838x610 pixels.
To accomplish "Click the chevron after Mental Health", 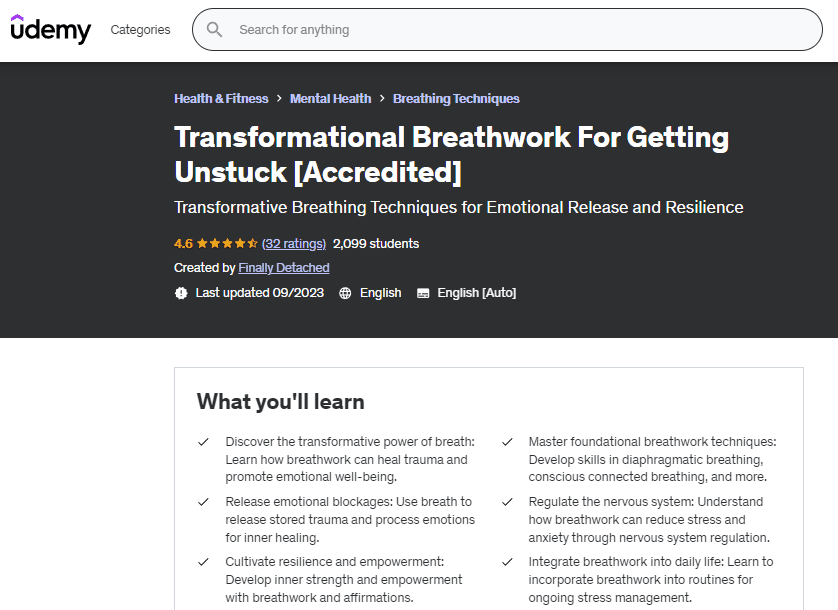I will pyautogui.click(x=382, y=98).
